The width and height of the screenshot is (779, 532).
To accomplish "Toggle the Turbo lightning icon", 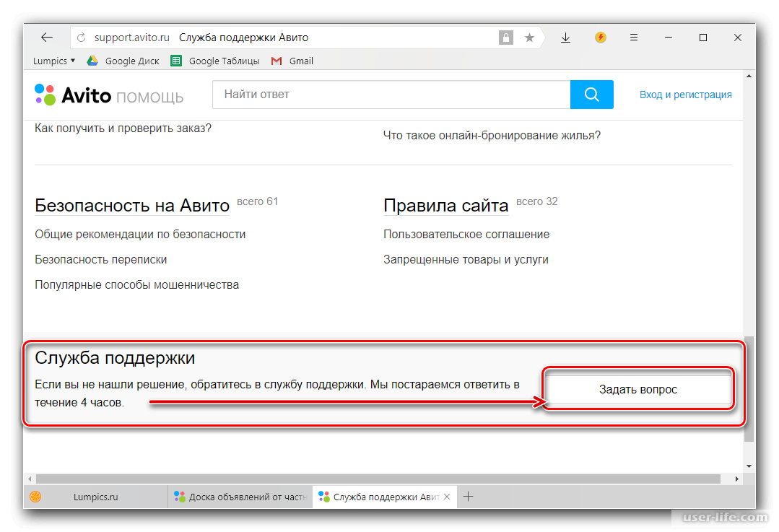I will click(x=601, y=38).
